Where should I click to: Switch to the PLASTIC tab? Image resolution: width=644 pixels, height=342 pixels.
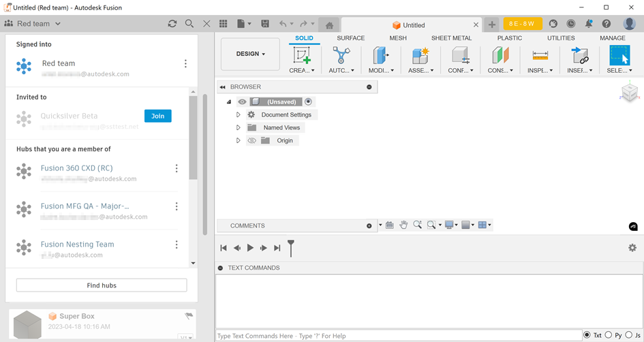click(509, 37)
